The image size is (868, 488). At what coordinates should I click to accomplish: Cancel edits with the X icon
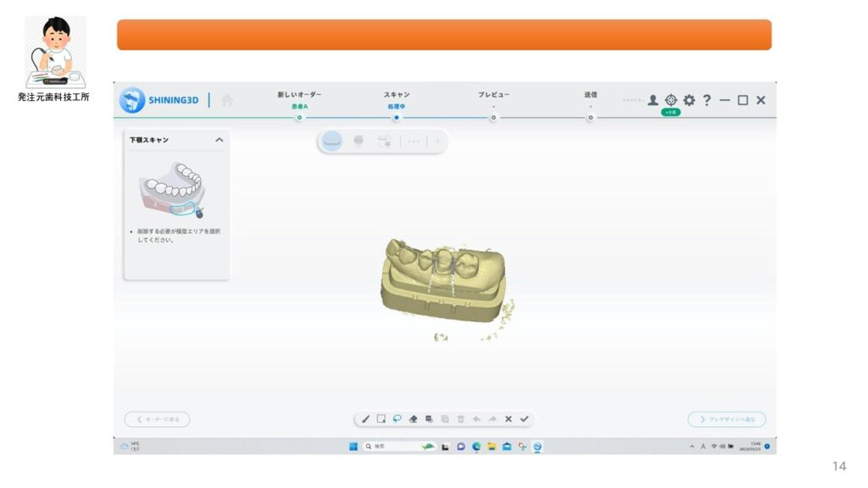(509, 419)
